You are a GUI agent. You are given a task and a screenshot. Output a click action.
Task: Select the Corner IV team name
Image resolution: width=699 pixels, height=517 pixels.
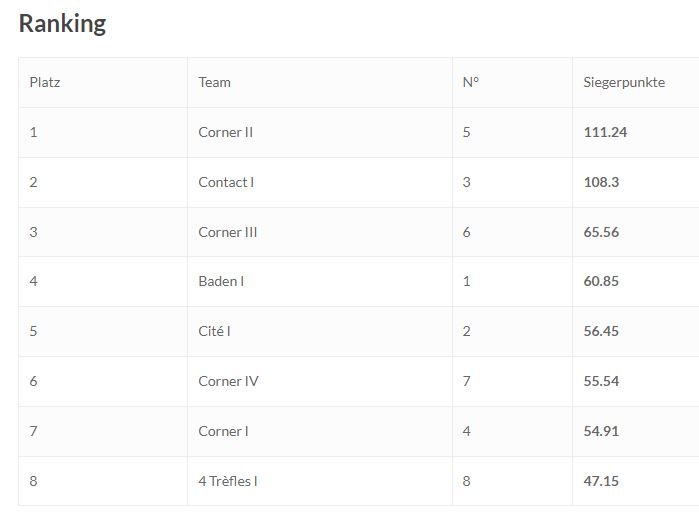[228, 381]
